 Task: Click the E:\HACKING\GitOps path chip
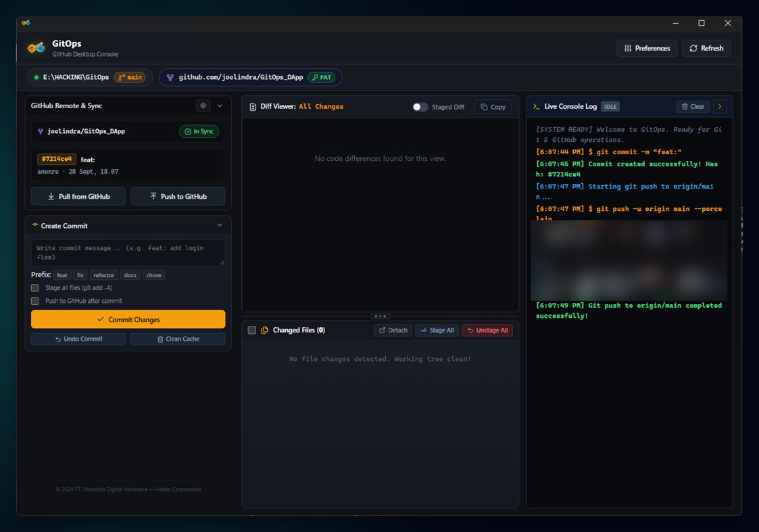(89, 78)
